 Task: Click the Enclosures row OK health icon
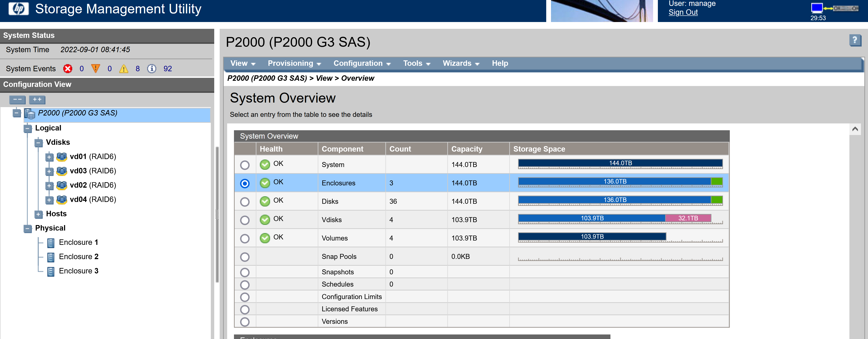[x=265, y=183]
